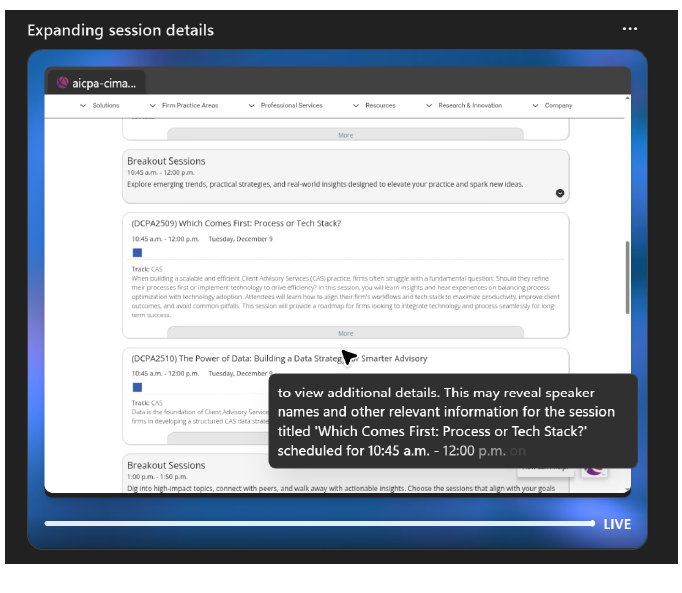Select the 10:45 a.m. Breakout Sessions header
682x593 pixels.
click(166, 161)
